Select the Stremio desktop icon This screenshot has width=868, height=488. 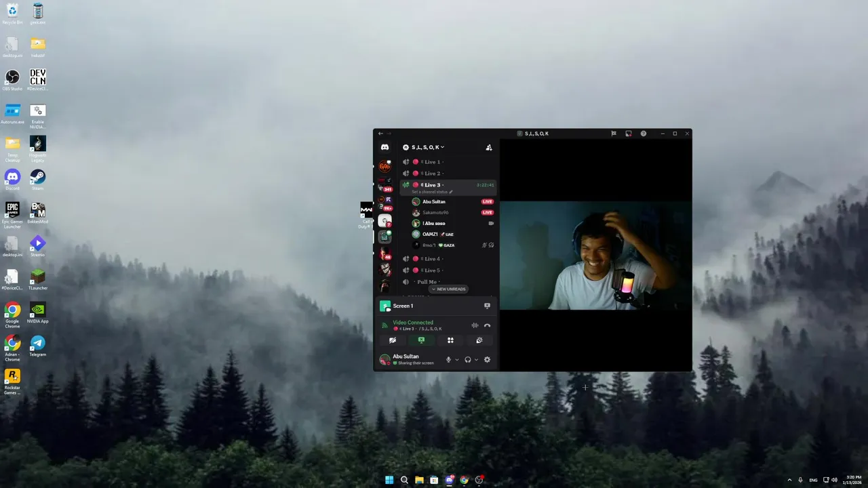tap(38, 246)
